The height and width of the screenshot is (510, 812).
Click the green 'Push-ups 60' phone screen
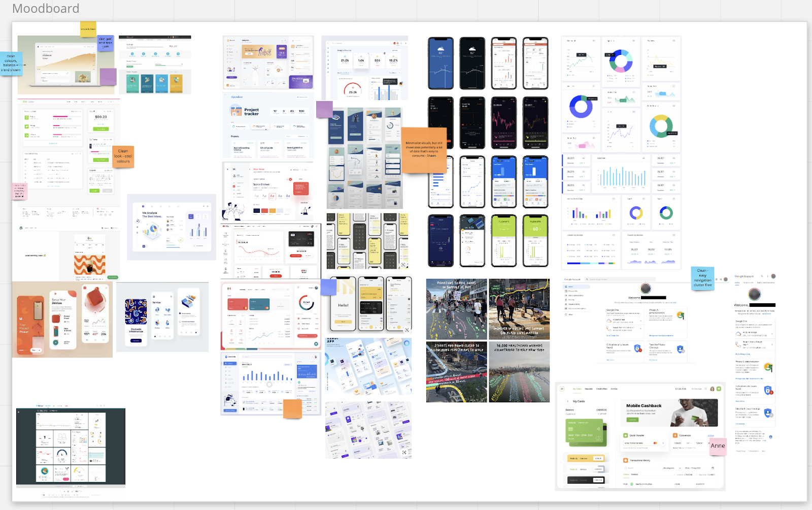(x=535, y=240)
